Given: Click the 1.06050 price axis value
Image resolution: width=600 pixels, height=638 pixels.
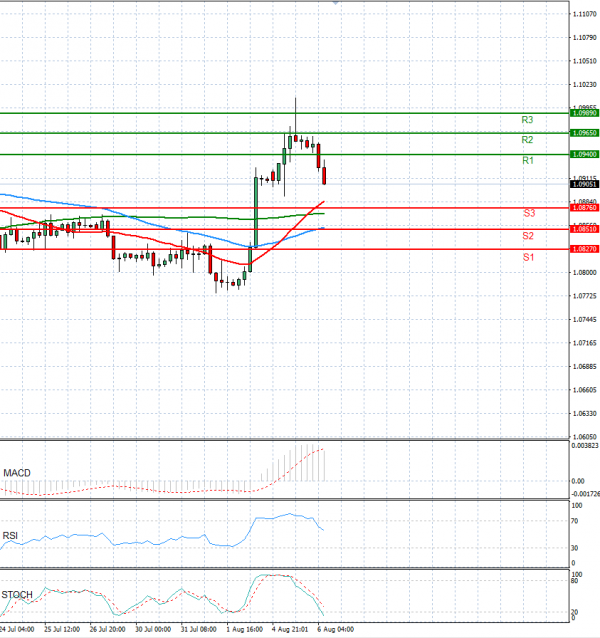Looking at the screenshot, I should [x=585, y=437].
